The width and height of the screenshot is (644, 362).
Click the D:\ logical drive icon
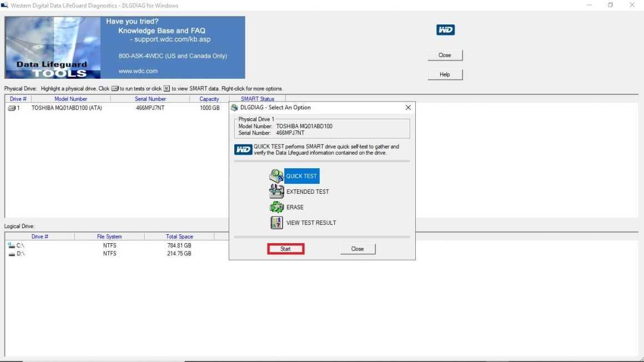[x=12, y=254]
